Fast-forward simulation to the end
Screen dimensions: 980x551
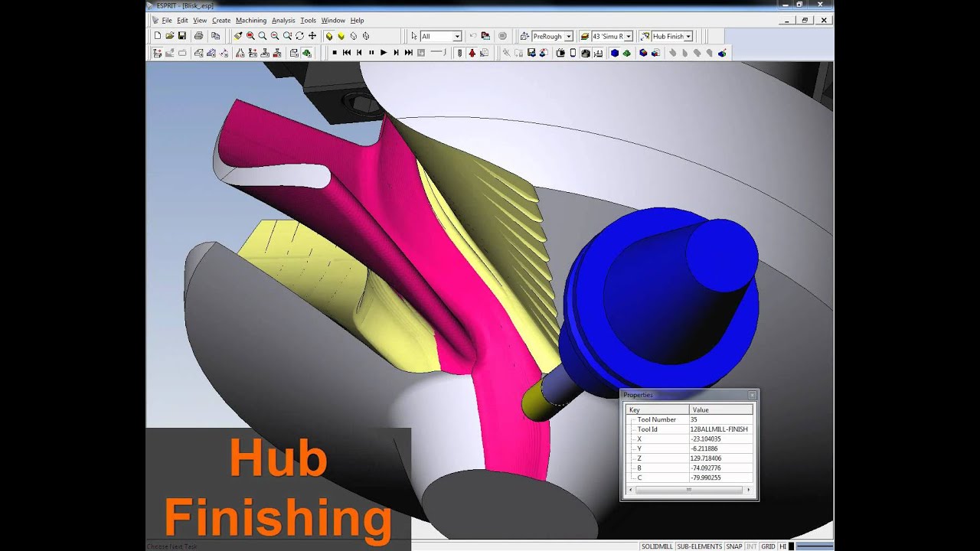click(x=408, y=53)
